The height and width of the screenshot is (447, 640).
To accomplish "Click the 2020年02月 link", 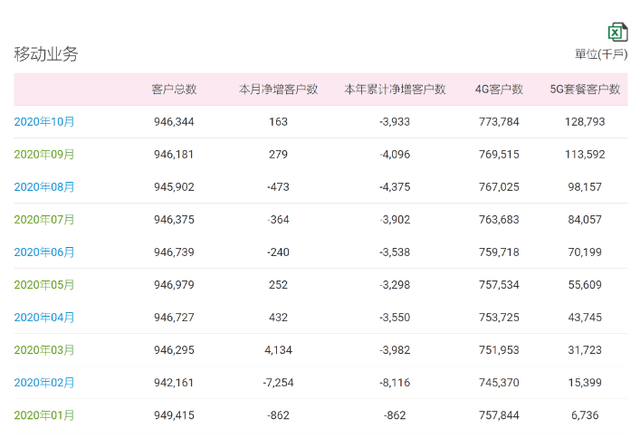I will [44, 382].
